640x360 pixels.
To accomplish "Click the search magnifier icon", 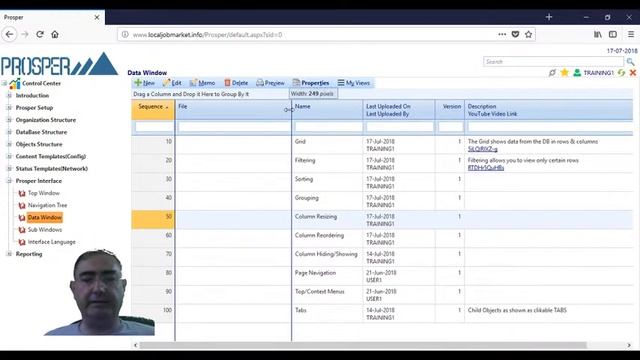I will click(631, 62).
